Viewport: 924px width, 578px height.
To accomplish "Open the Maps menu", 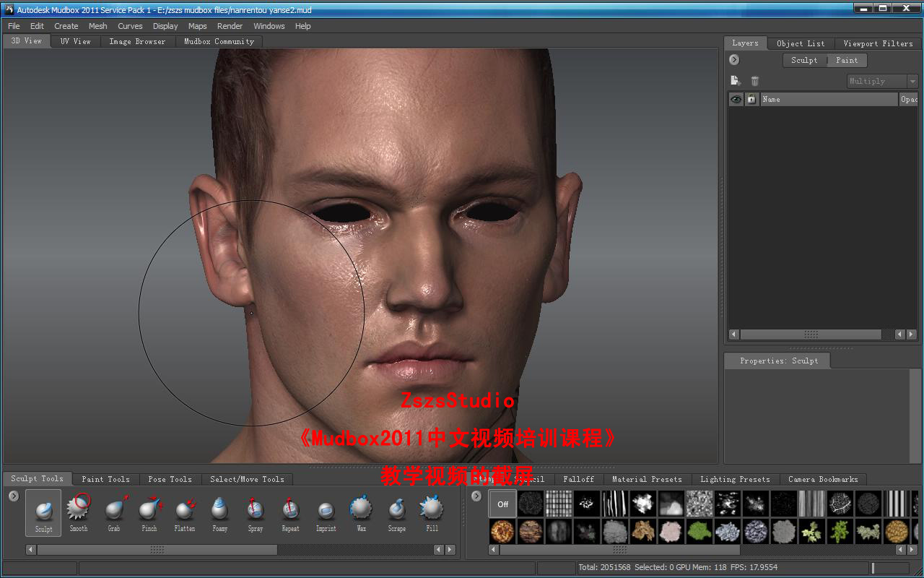I will click(198, 26).
